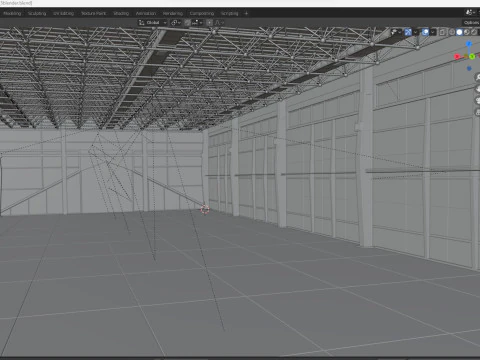Open the pivot point dropdown

(x=176, y=23)
